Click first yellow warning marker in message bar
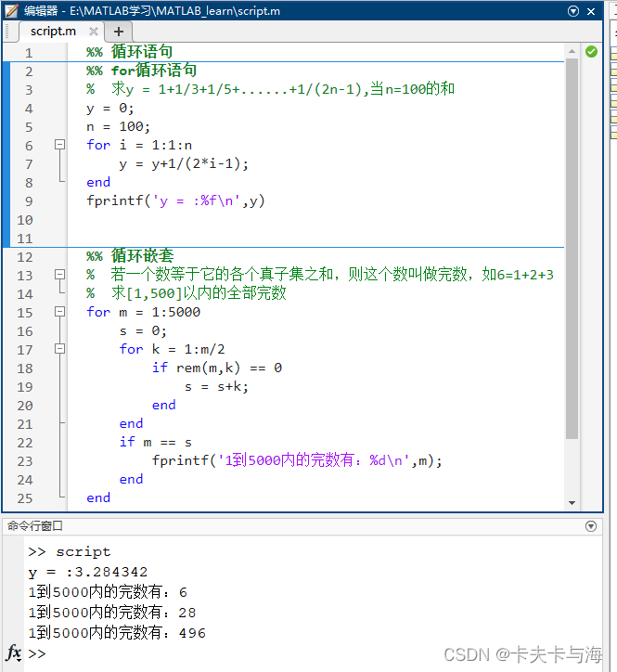The image size is (617, 672). [x=613, y=56]
